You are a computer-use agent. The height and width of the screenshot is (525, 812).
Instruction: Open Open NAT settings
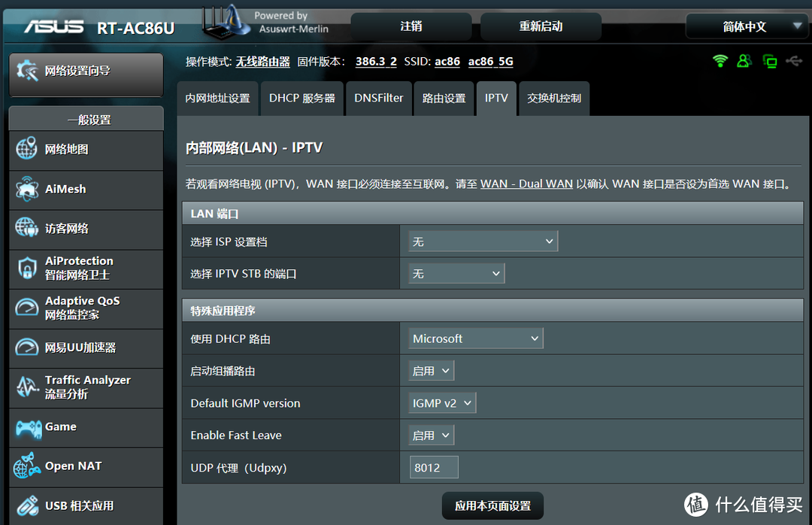tap(70, 466)
